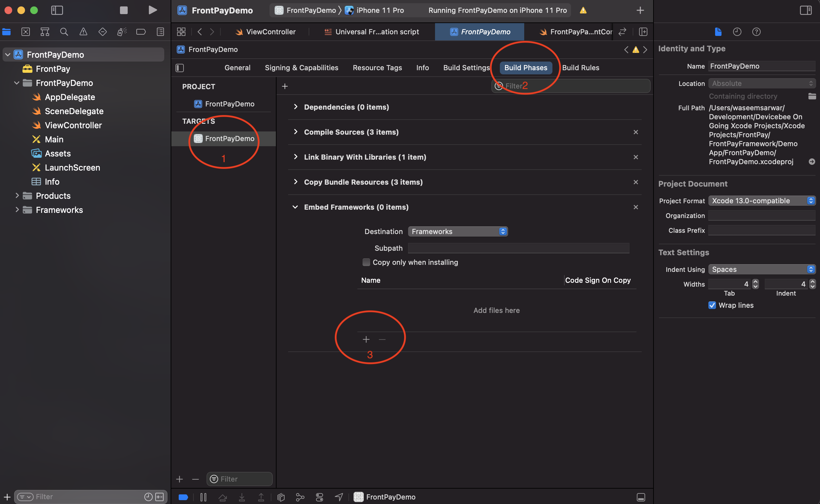Click the Debug View Hierarchy icon

tap(281, 497)
